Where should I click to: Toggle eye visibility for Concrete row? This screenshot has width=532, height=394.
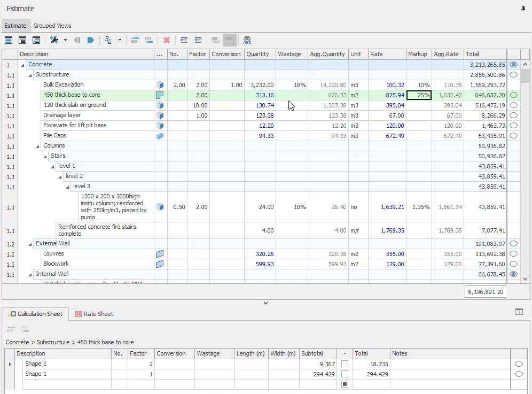pyautogui.click(x=514, y=65)
